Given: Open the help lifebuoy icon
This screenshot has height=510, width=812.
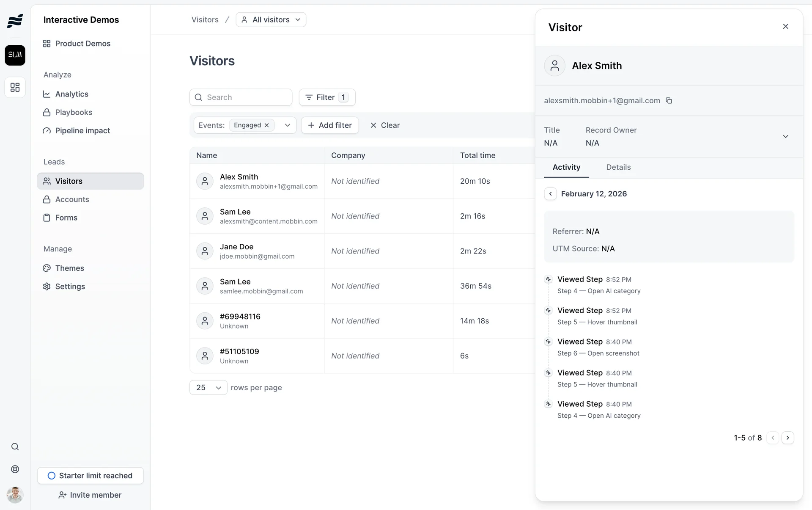Looking at the screenshot, I should tap(15, 469).
